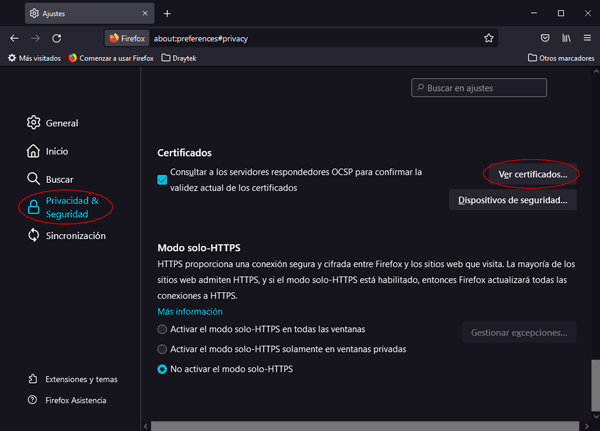Open the Más información link
The height and width of the screenshot is (431, 600).
(190, 312)
